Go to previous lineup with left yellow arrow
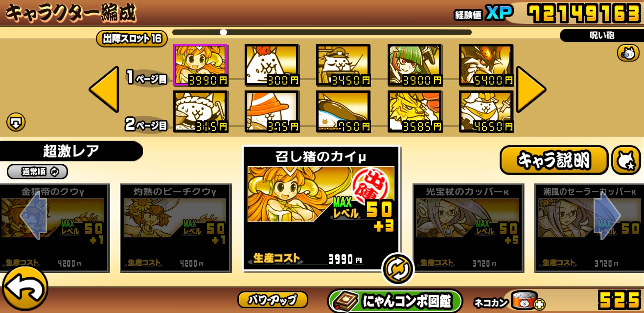Viewport: 644px width, 313px height. point(104,89)
